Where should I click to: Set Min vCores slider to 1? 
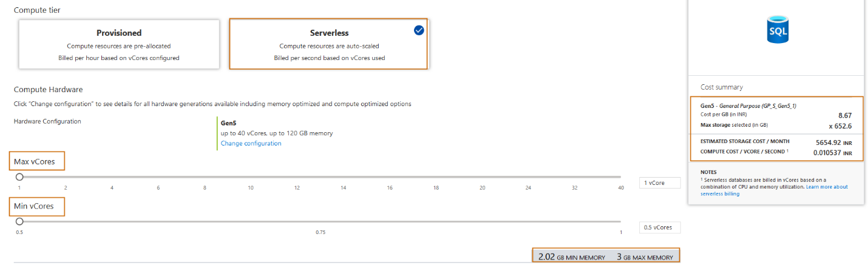[620, 221]
